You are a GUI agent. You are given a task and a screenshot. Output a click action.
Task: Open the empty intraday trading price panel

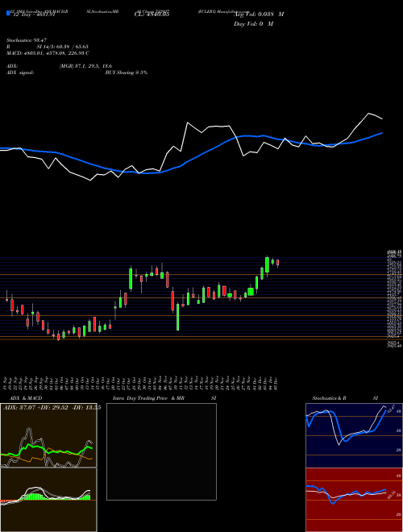[161, 451]
